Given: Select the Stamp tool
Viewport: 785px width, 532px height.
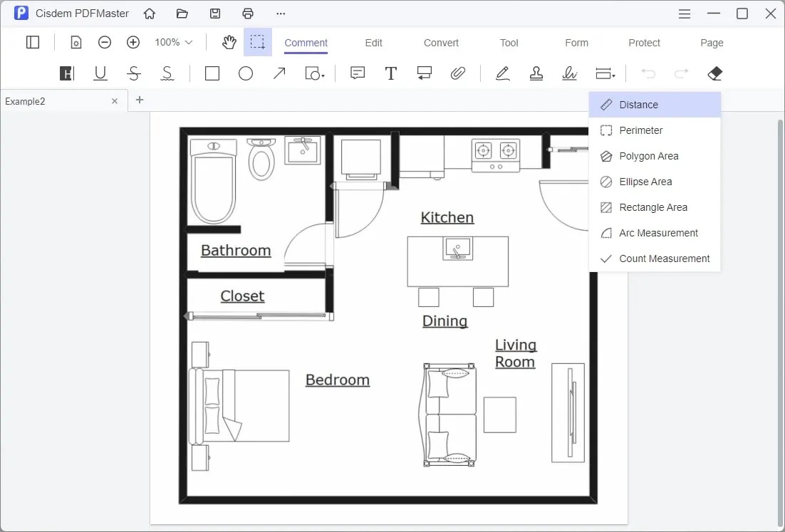Looking at the screenshot, I should [x=536, y=73].
